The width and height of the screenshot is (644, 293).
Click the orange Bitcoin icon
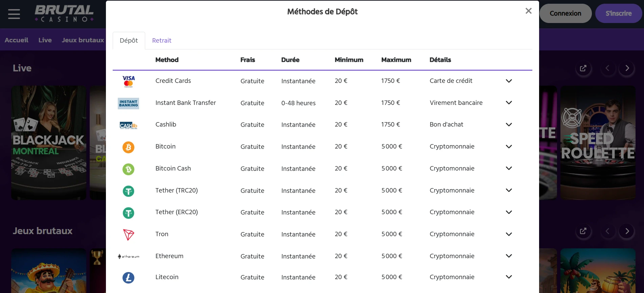(x=128, y=147)
